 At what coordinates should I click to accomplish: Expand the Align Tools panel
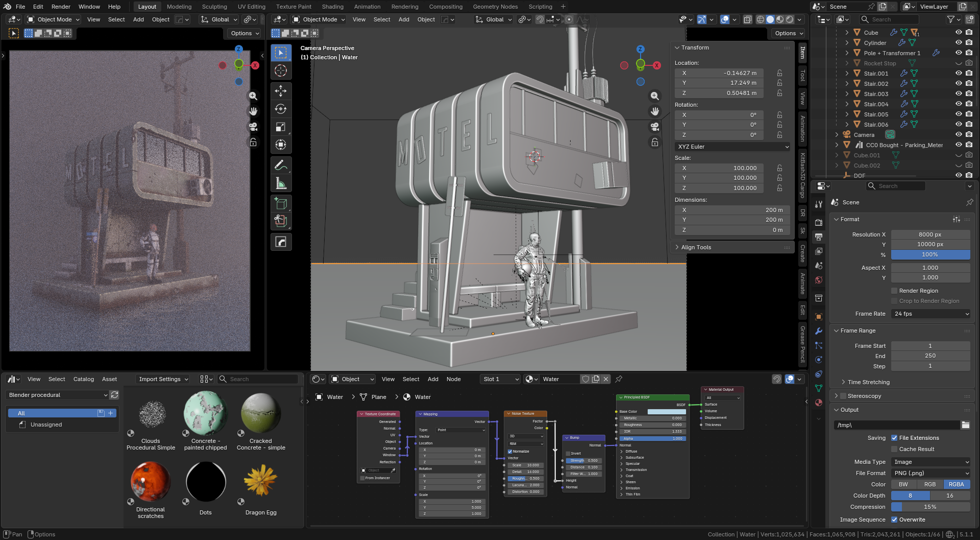coord(696,247)
